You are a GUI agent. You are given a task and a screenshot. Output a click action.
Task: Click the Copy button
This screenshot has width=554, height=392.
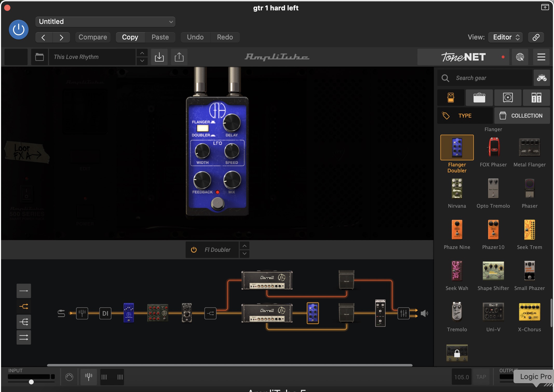130,37
